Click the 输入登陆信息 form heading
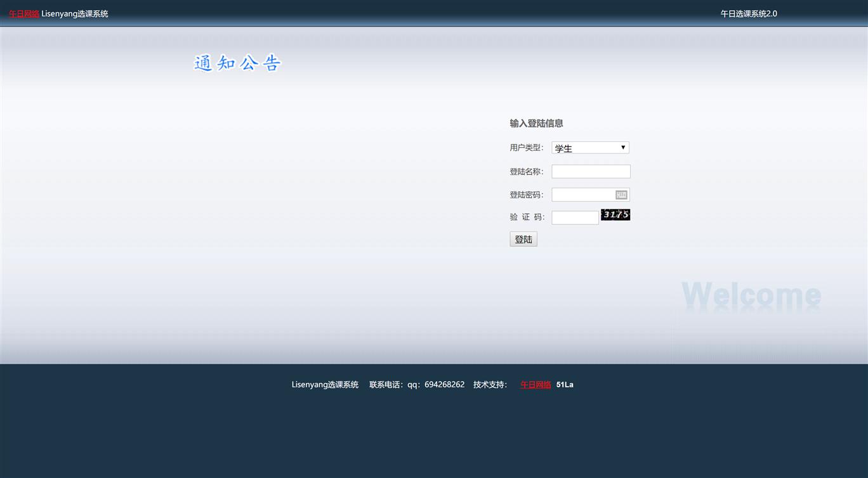This screenshot has height=478, width=868. click(x=536, y=124)
